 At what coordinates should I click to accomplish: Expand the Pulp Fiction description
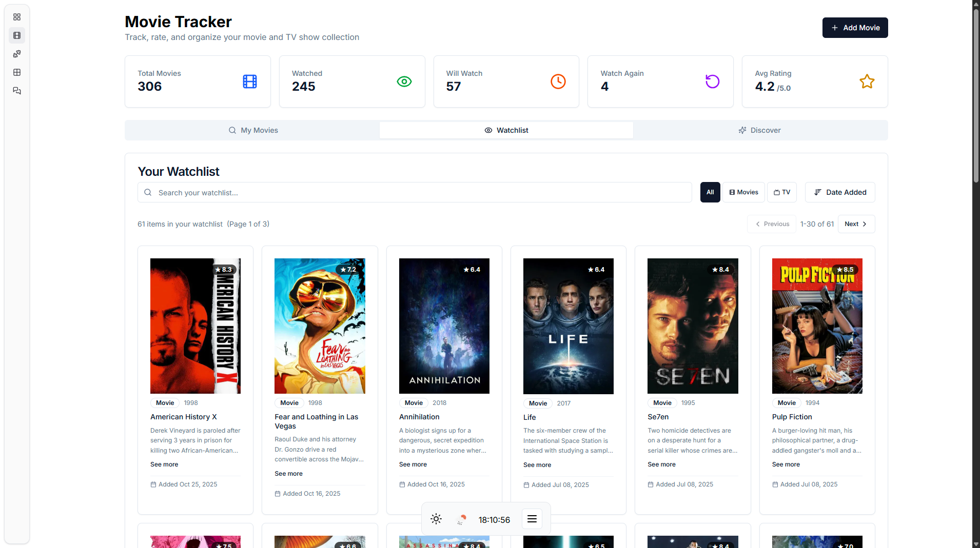786,464
